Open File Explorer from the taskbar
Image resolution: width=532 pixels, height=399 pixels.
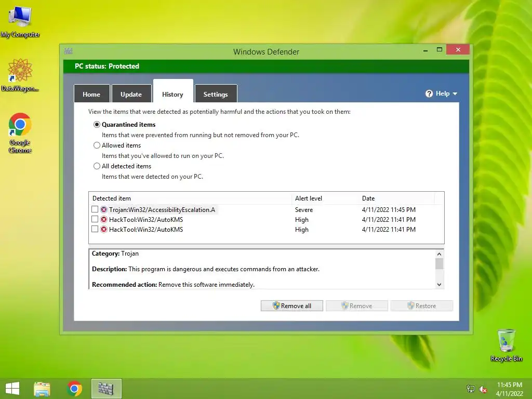(42, 389)
